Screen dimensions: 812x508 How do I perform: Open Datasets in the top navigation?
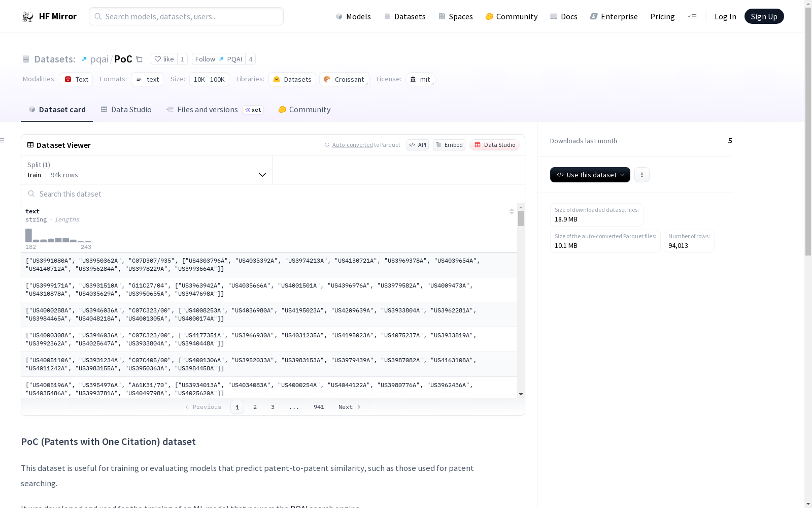(x=404, y=16)
